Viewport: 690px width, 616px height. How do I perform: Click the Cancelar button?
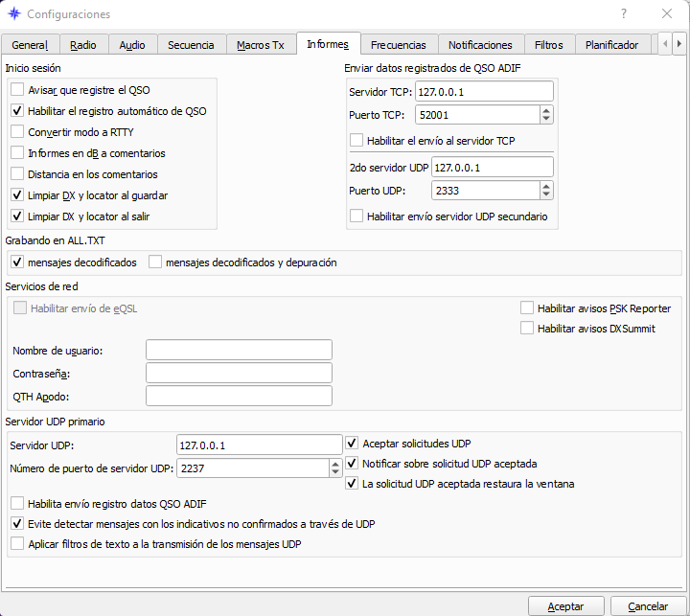(x=648, y=606)
